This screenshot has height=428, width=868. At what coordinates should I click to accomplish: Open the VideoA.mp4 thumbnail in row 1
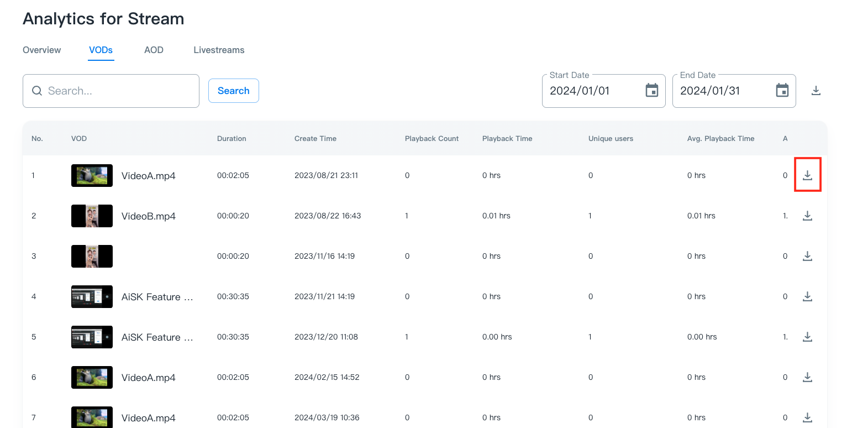(x=92, y=175)
